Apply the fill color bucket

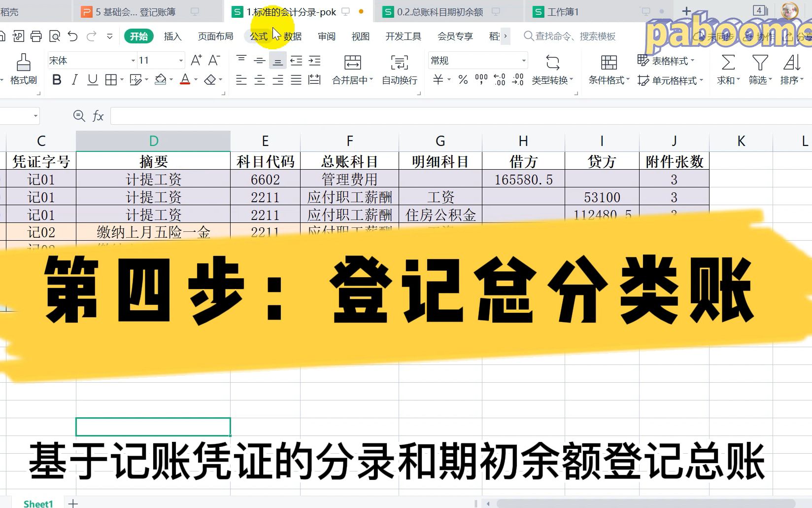pyautogui.click(x=160, y=80)
